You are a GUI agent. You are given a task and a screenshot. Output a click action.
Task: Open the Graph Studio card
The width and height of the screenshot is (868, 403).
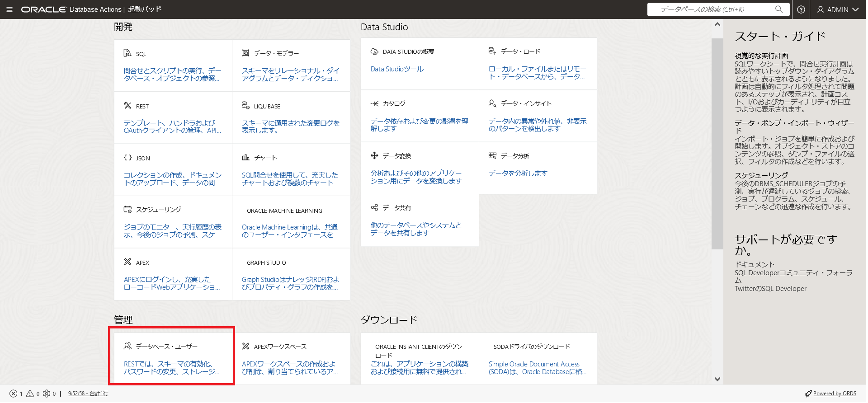point(291,274)
